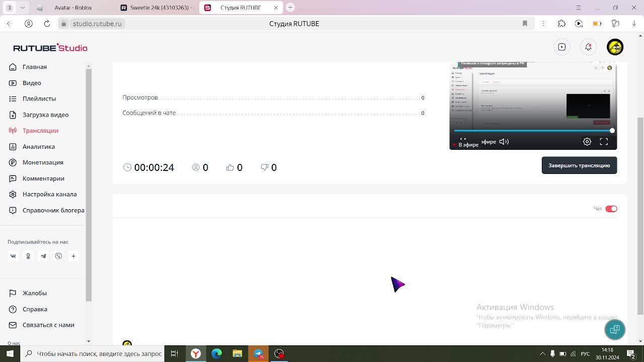Image resolution: width=644 pixels, height=362 pixels.
Task: Mute the stream player volume
Action: (504, 142)
